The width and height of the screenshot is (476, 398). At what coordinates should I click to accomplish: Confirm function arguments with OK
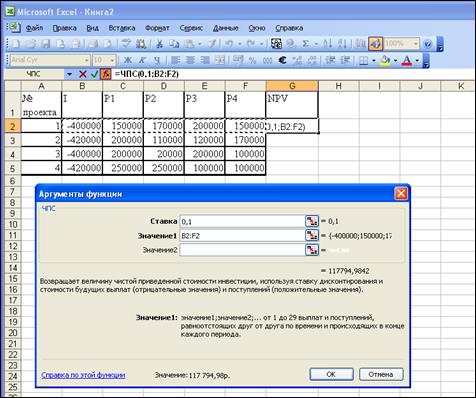331,374
